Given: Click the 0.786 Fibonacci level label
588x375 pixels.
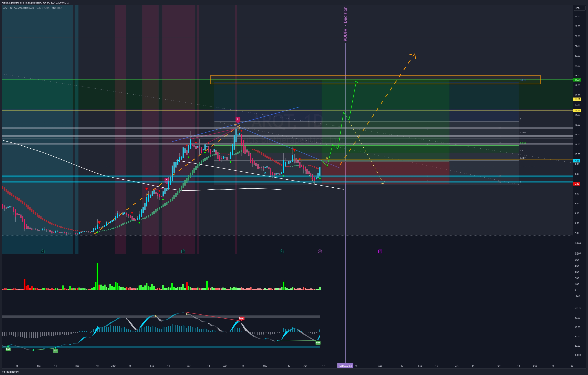Looking at the screenshot, I should click(x=523, y=132).
